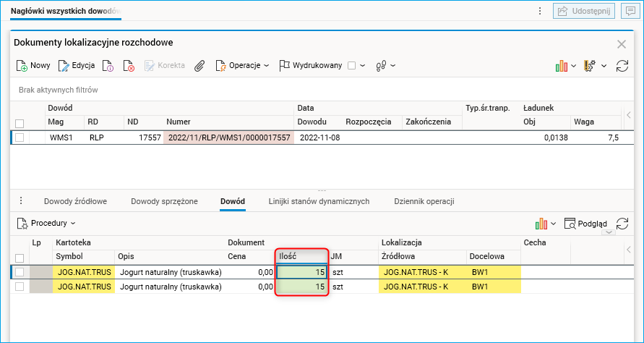The image size is (644, 343).
Task: Click the Ilość cell in first row
Action: click(302, 272)
